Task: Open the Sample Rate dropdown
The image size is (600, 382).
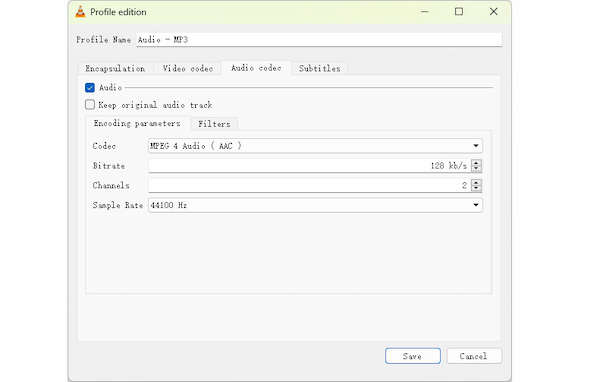Action: coord(315,205)
